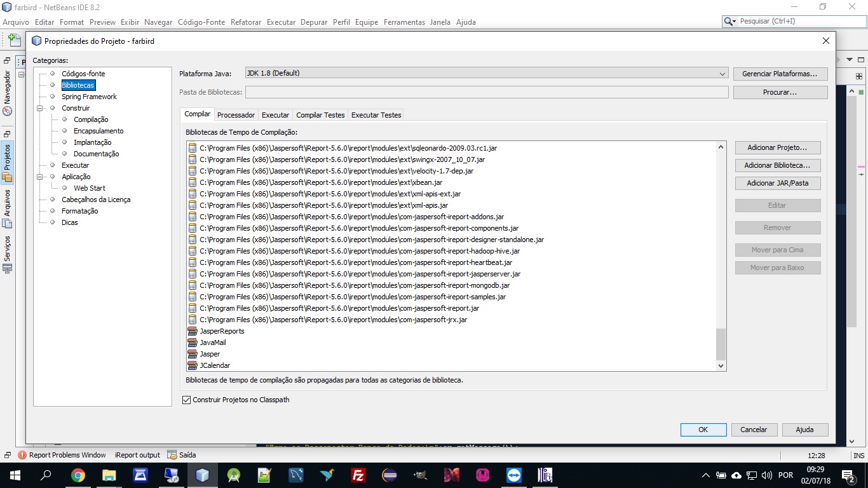
Task: Collapse the Construir category node
Action: click(x=40, y=108)
